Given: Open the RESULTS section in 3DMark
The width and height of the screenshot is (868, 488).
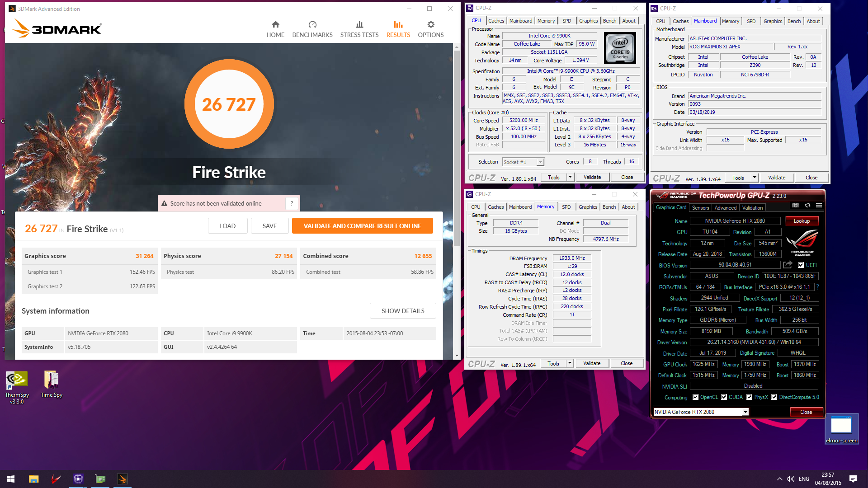Looking at the screenshot, I should pos(398,29).
